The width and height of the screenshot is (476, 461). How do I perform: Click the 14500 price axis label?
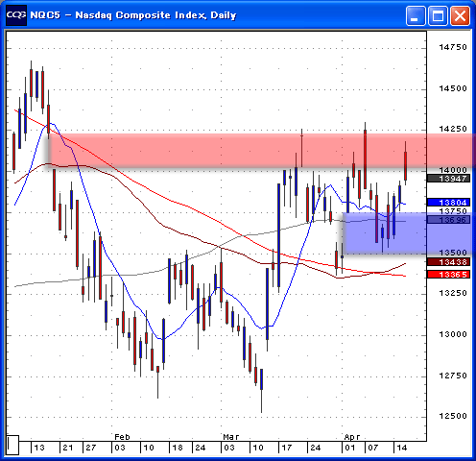click(x=453, y=88)
